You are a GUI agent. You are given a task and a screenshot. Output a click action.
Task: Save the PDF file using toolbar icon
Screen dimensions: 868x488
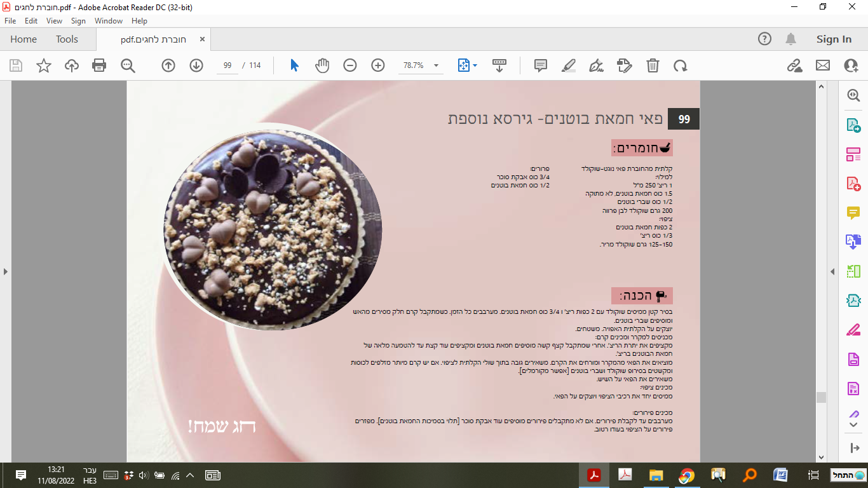(x=16, y=65)
